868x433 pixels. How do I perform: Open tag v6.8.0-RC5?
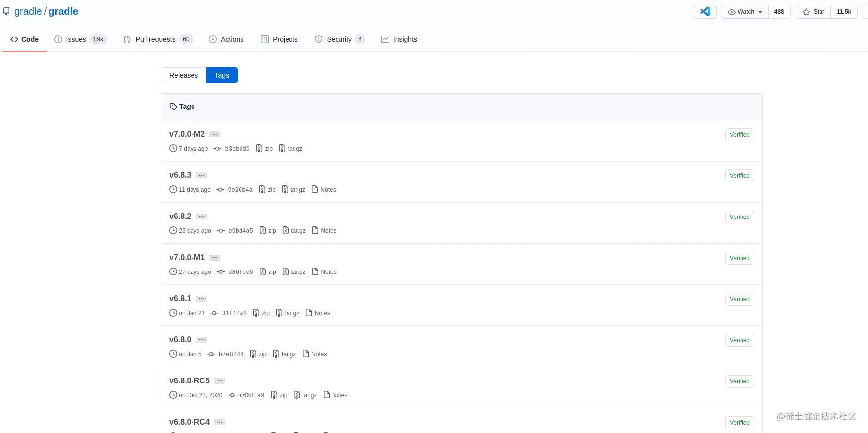[190, 380]
